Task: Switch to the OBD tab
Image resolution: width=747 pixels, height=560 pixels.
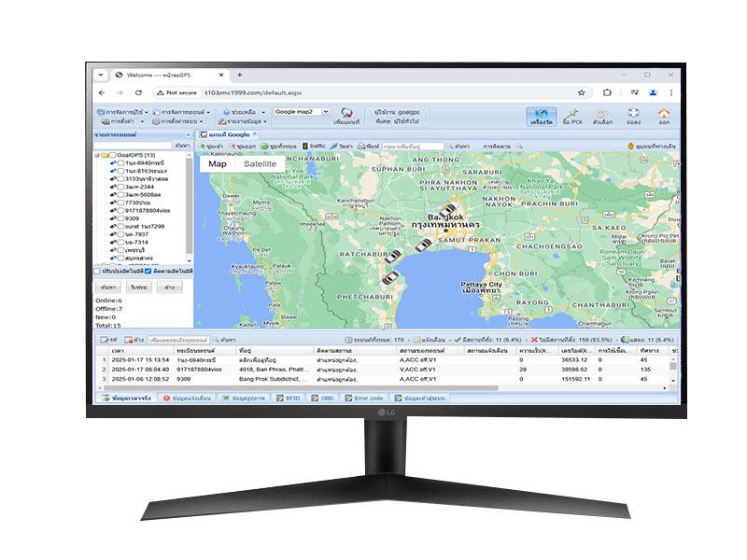Action: pyautogui.click(x=322, y=399)
